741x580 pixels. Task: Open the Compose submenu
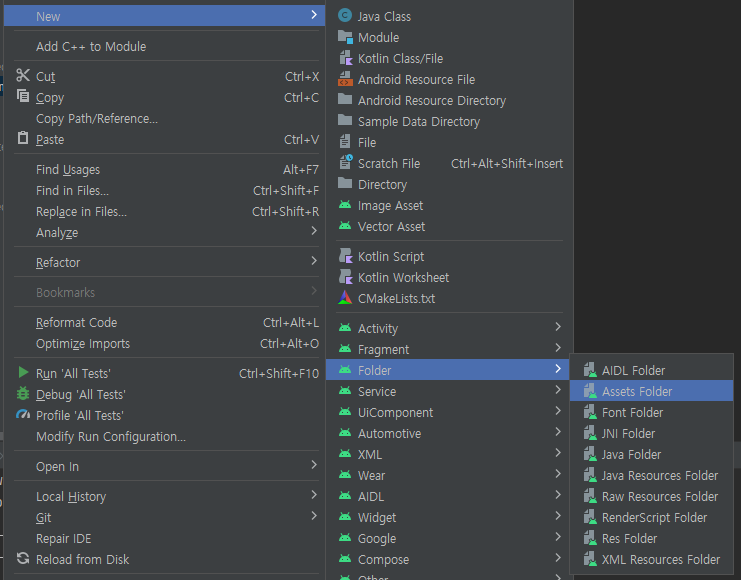tap(449, 559)
